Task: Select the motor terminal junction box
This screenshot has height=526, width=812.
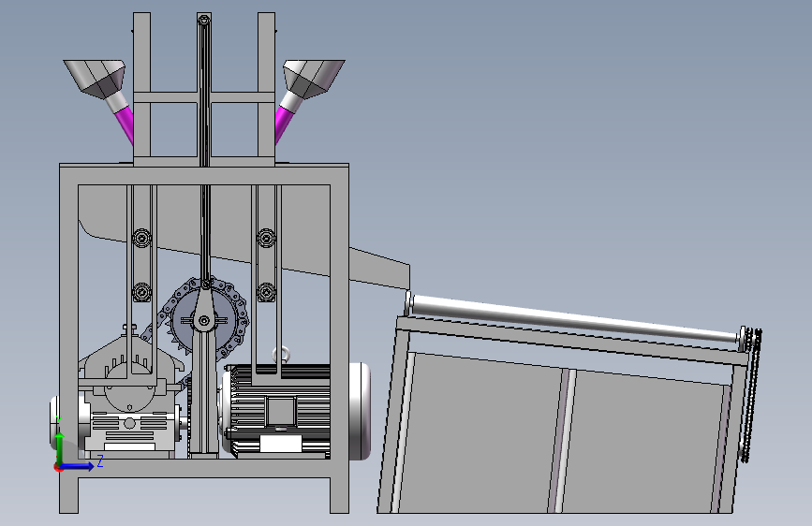Action: coord(281,412)
